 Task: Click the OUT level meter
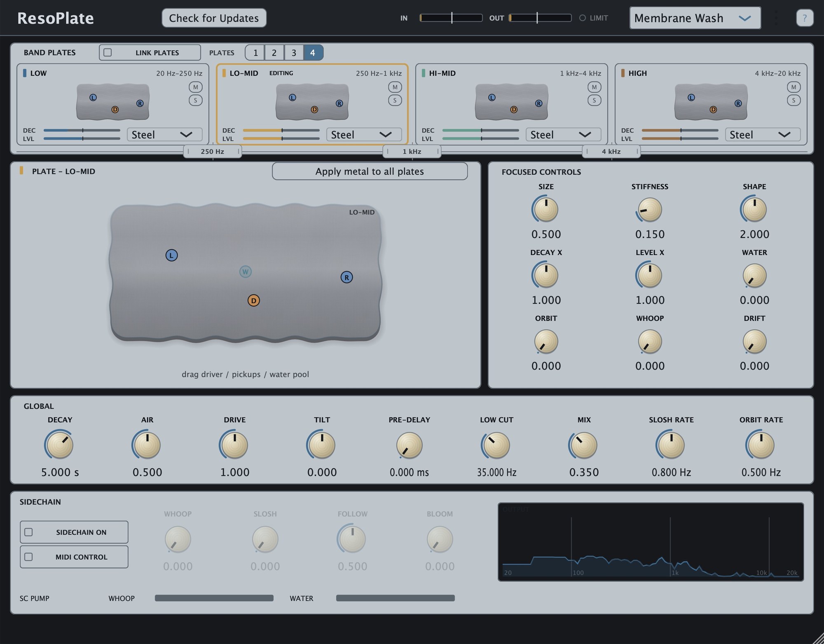click(540, 18)
